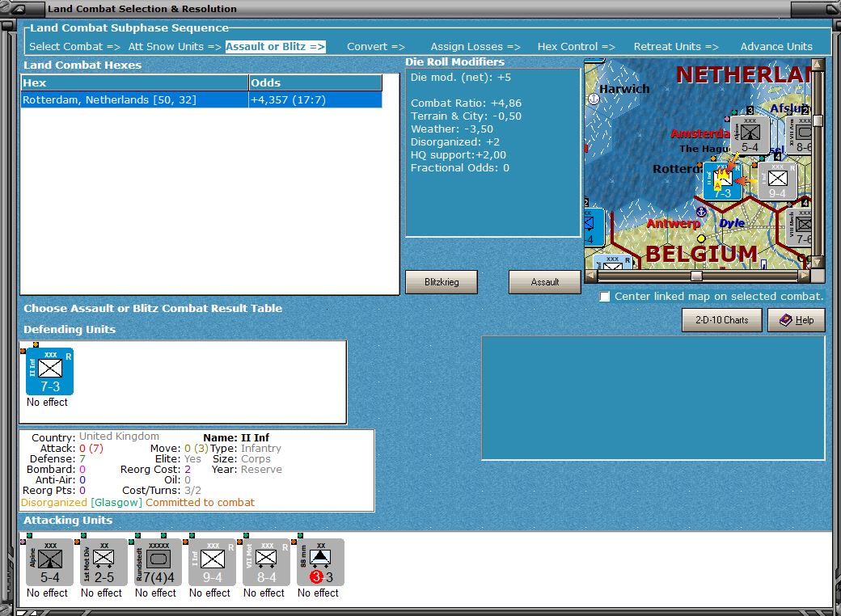Click the [Glasgow] status text
The width and height of the screenshot is (841, 616).
click(x=116, y=503)
